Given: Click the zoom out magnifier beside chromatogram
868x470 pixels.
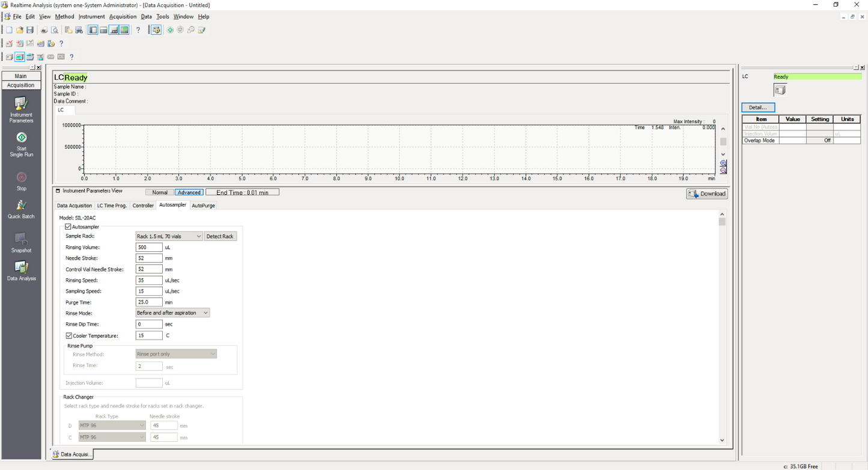Looking at the screenshot, I should point(723,170).
